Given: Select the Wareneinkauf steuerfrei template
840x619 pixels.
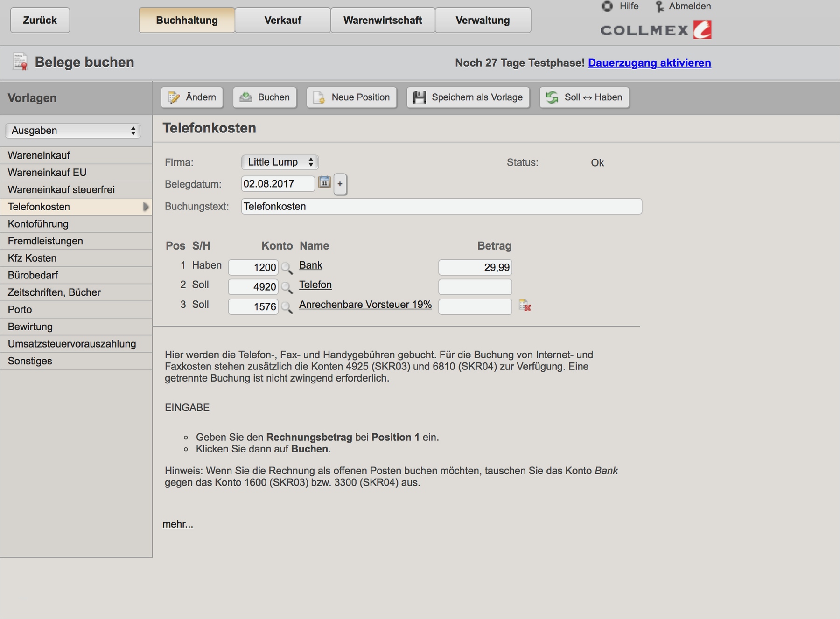Looking at the screenshot, I should (x=77, y=190).
